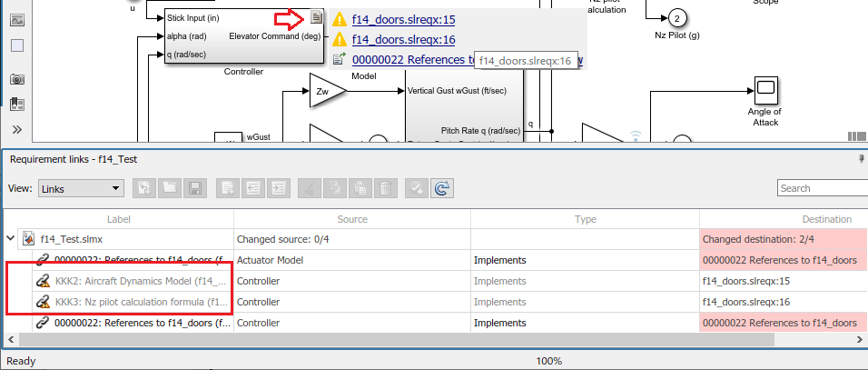Screen dimensions: 868x370
Task: Click the f14_Test.slmx file icon
Action: pos(27,239)
